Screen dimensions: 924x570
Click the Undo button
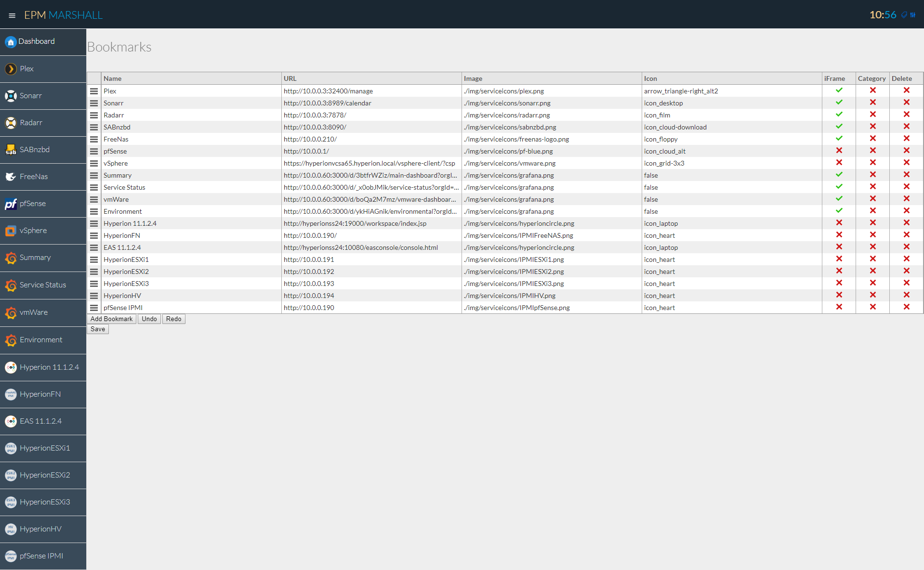(149, 319)
